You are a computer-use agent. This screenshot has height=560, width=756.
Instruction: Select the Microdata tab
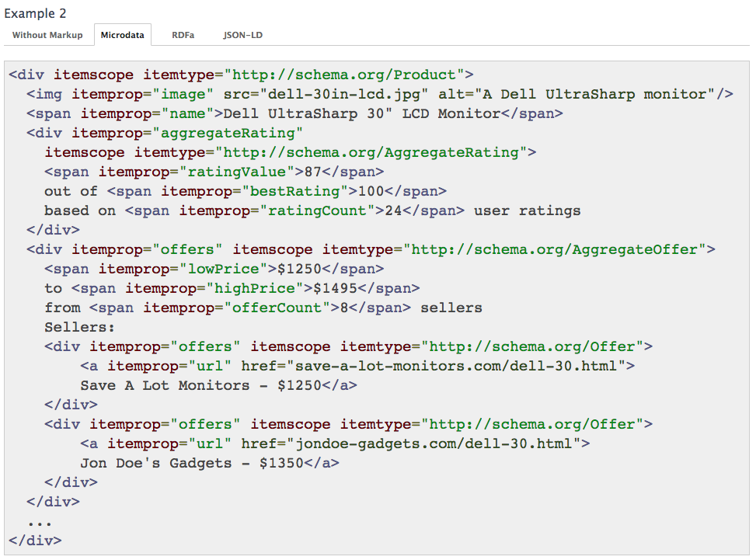123,34
